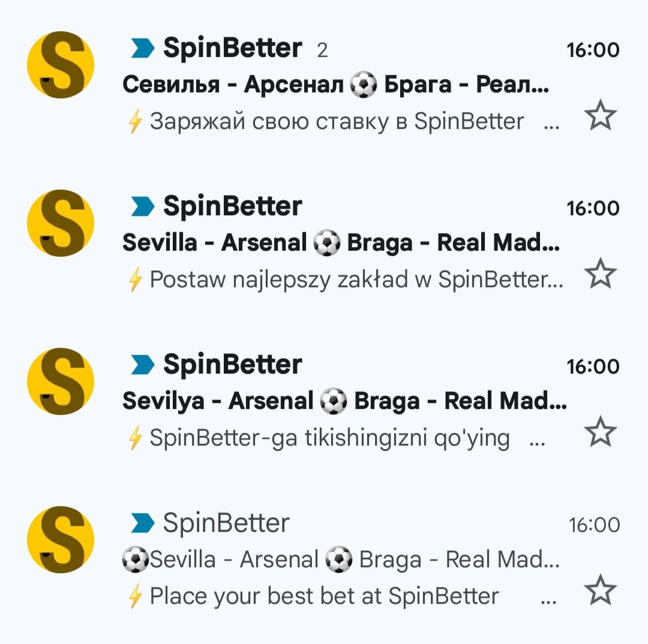Image resolution: width=648 pixels, height=644 pixels.
Task: Select the avatar of the English SpinBetter email
Action: tap(61, 540)
